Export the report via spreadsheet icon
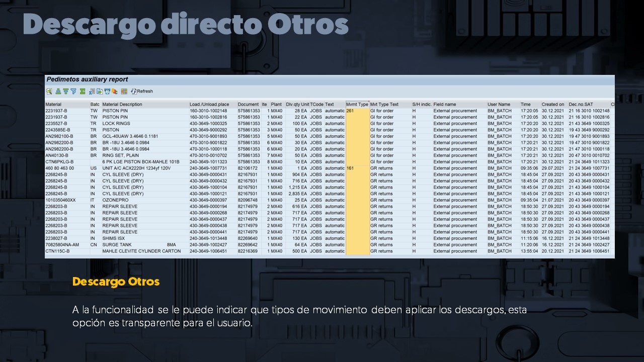The height and width of the screenshot is (362, 644). point(92,92)
